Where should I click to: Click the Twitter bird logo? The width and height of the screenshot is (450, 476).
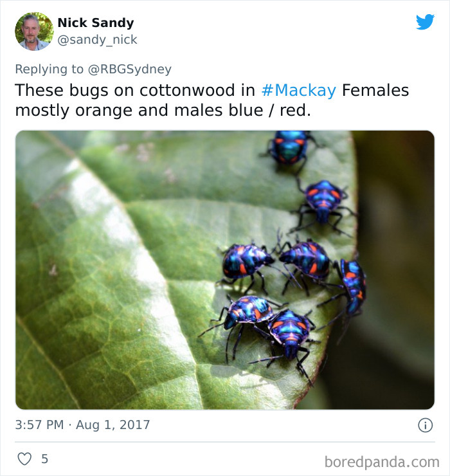(x=425, y=22)
